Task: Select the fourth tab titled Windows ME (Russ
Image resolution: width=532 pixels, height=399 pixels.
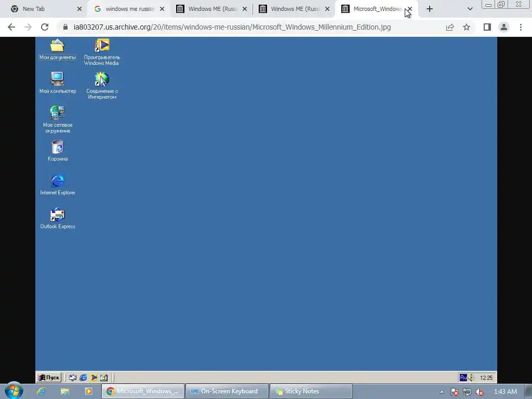Action: pos(294,9)
